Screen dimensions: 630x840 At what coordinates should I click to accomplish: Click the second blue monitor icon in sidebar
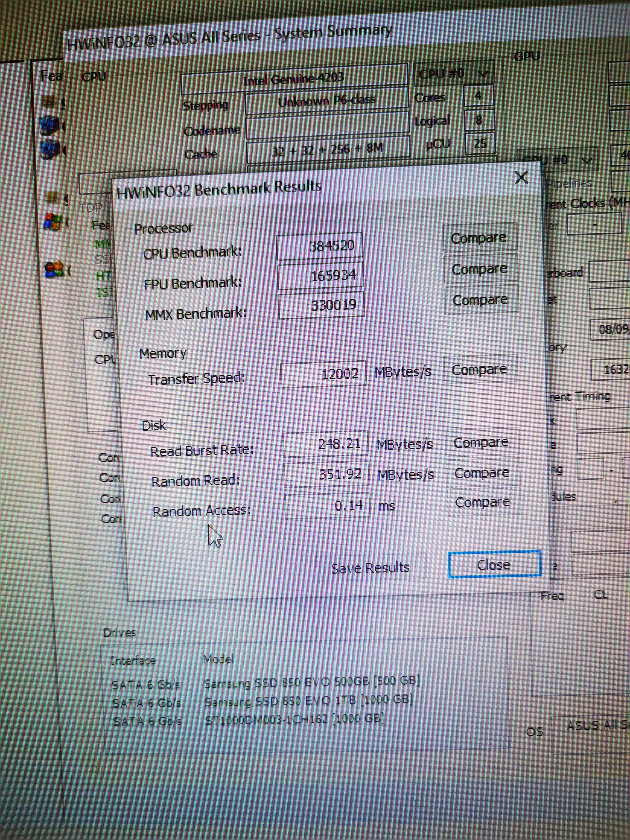tap(50, 150)
